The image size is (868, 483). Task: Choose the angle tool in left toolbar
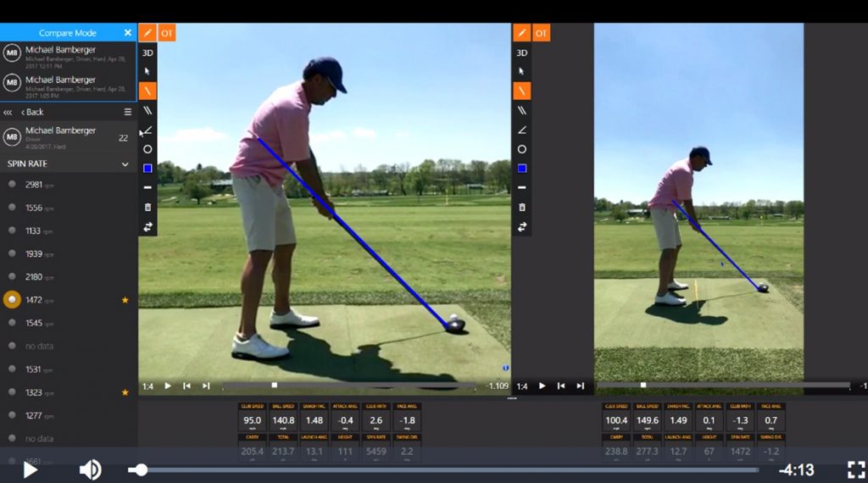click(147, 130)
